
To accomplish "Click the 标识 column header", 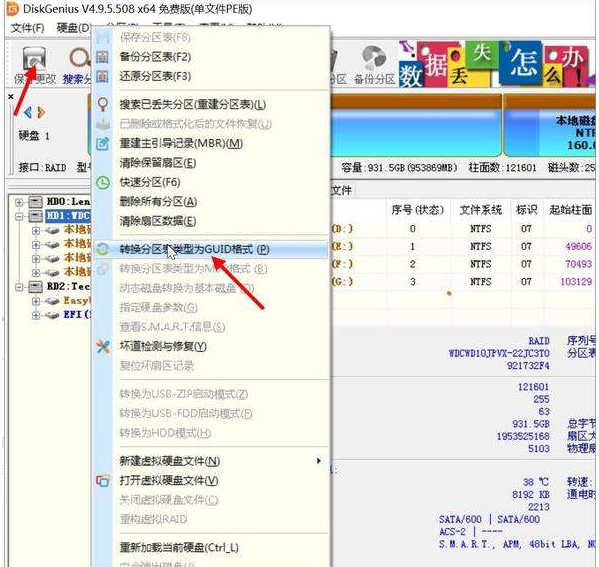I will (527, 210).
